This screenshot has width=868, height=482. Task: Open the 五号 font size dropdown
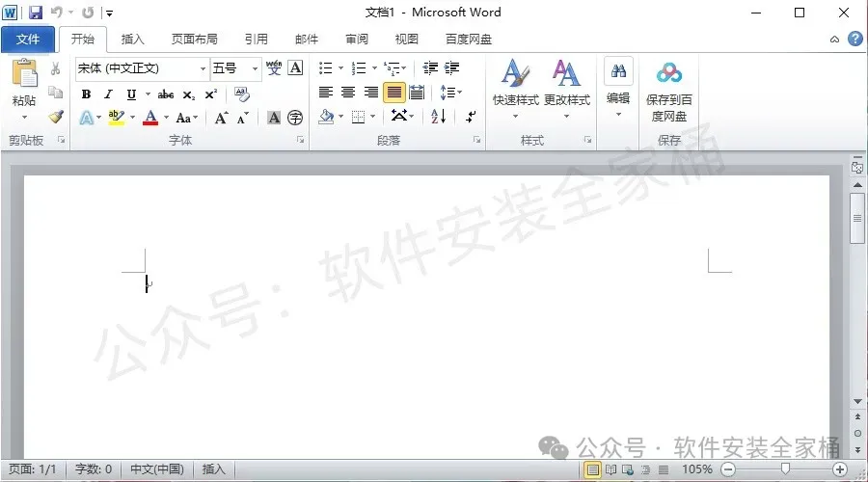[x=255, y=68]
